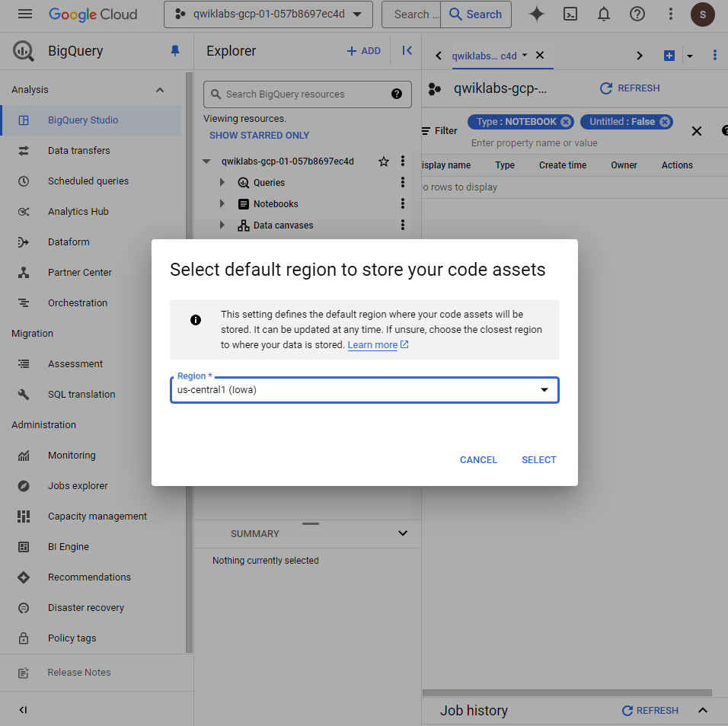728x726 pixels.
Task: Focus Search BigQuery resources field
Action: [308, 94]
